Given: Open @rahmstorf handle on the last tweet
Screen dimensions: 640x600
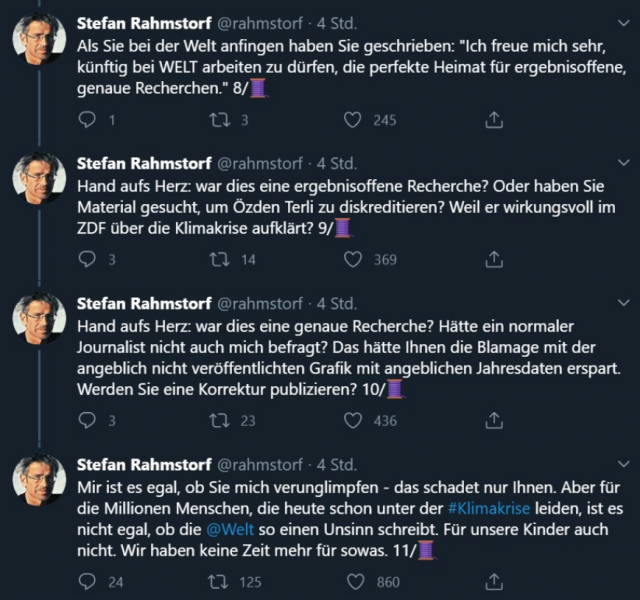Looking at the screenshot, I should click(262, 465).
